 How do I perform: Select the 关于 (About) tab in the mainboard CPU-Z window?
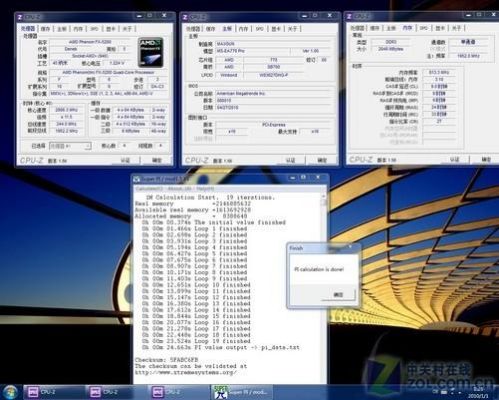[x=292, y=29]
